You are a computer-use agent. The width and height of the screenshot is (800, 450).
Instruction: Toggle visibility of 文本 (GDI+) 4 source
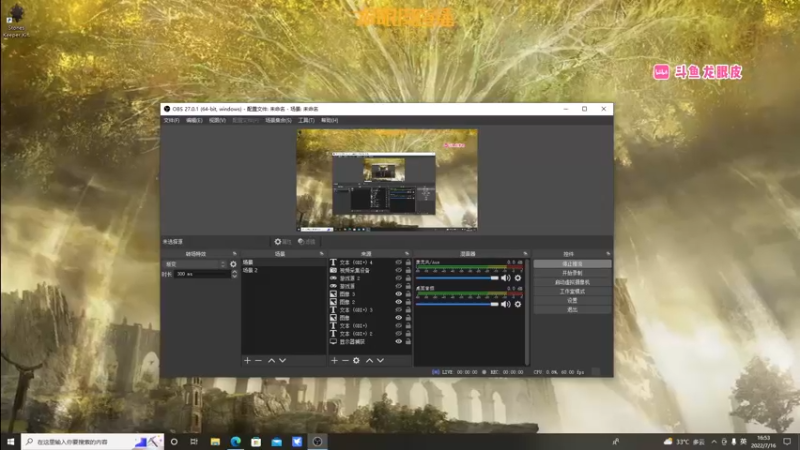[x=398, y=263]
